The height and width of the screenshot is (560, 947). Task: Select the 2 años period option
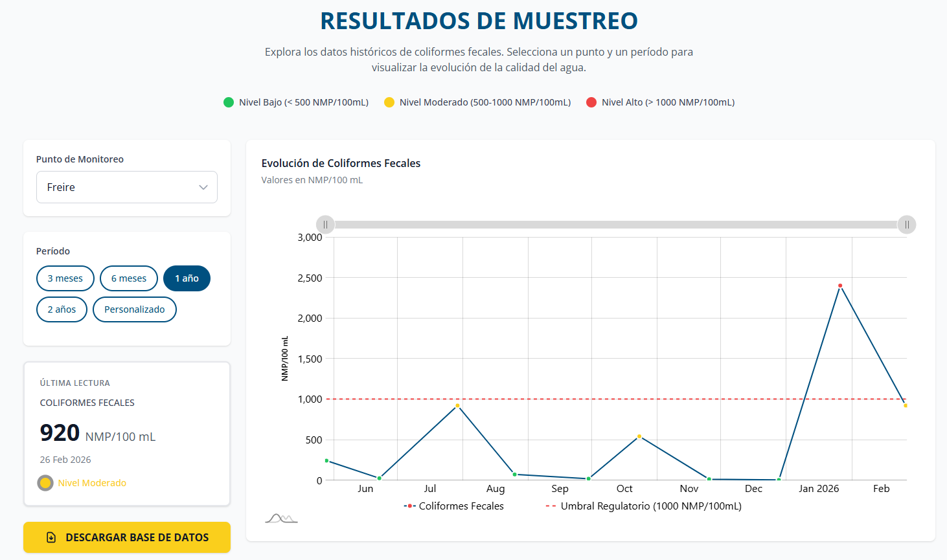coord(62,309)
